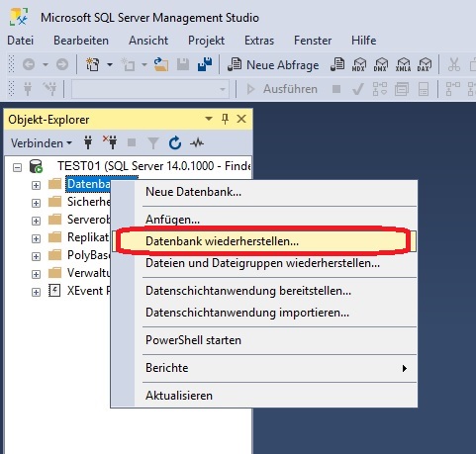This screenshot has height=454, width=476.
Task: Expand the XEvent Profiler node
Action: coord(36,292)
